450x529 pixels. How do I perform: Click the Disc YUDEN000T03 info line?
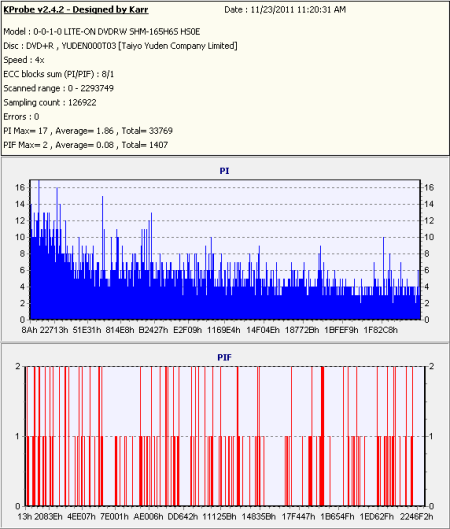point(120,46)
